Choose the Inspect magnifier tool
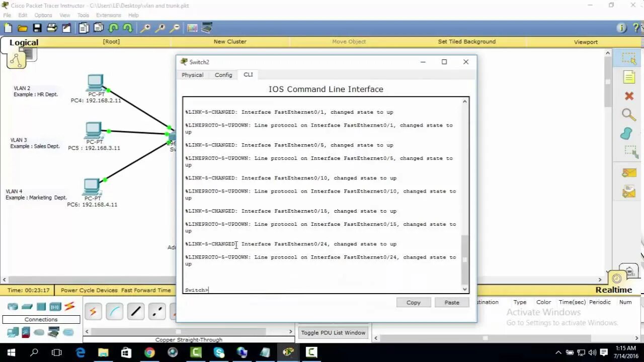 pos(629,115)
